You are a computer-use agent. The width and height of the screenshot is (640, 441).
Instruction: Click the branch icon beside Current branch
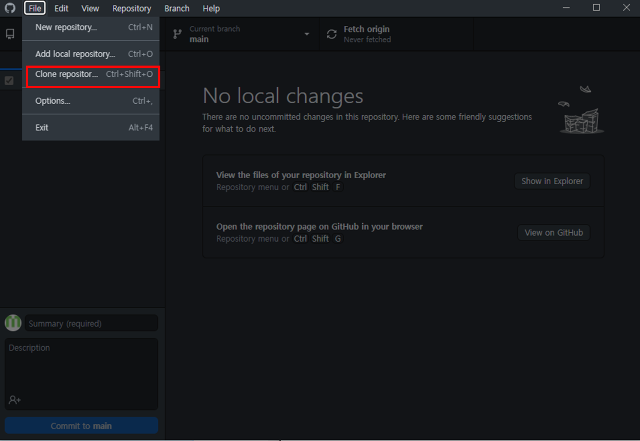pyautogui.click(x=177, y=34)
